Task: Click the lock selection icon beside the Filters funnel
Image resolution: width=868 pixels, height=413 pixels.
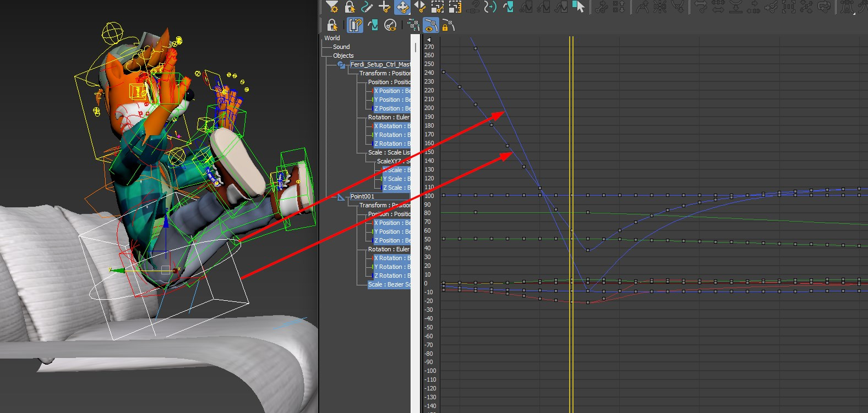Action: coord(350,7)
